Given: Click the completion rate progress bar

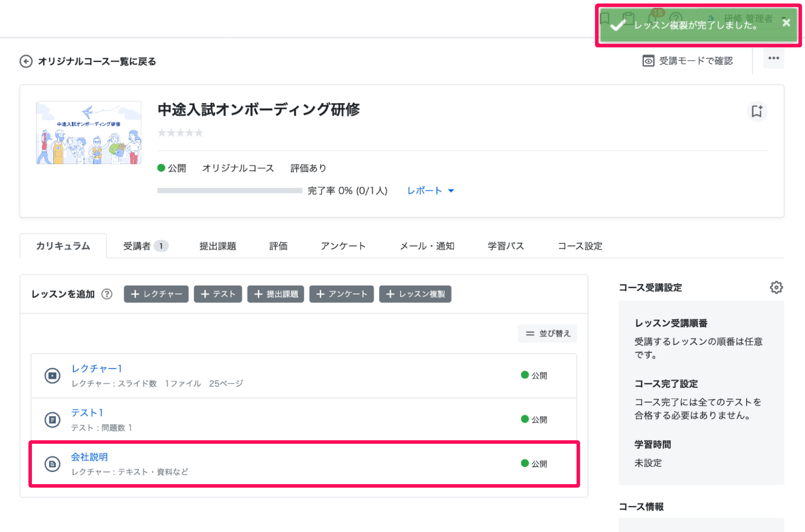Looking at the screenshot, I should pyautogui.click(x=229, y=190).
